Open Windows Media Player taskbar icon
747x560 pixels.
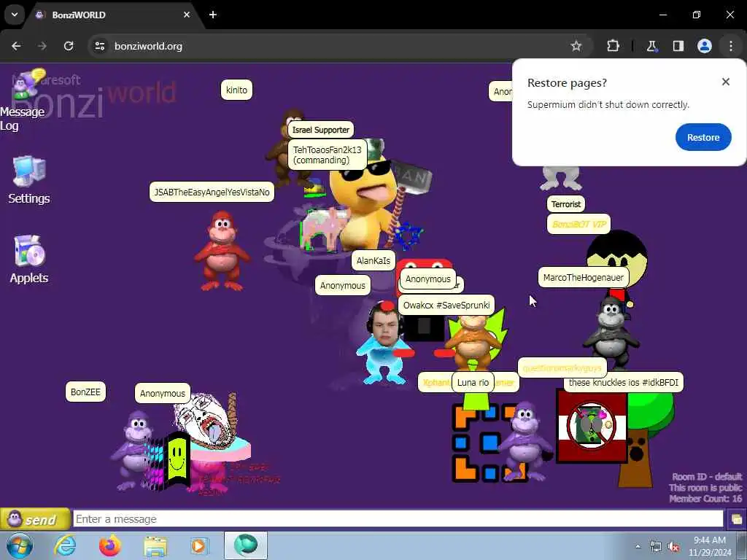coord(199,546)
